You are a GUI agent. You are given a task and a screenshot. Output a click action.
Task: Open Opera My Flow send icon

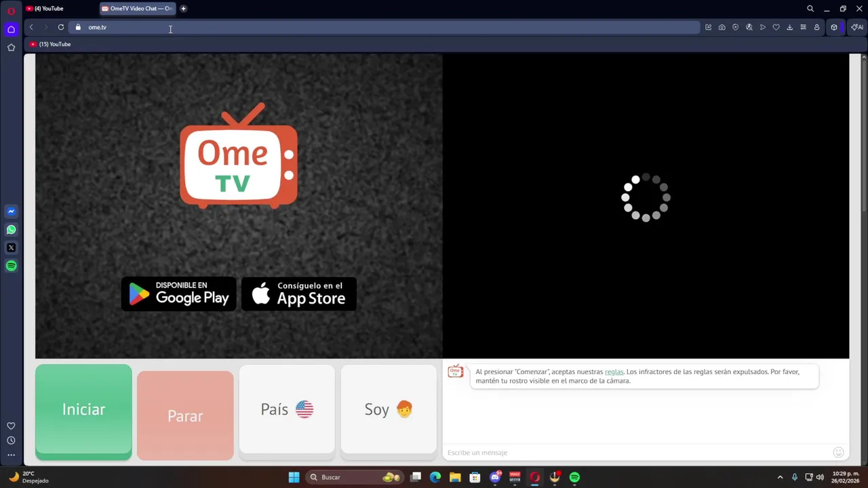pos(762,27)
